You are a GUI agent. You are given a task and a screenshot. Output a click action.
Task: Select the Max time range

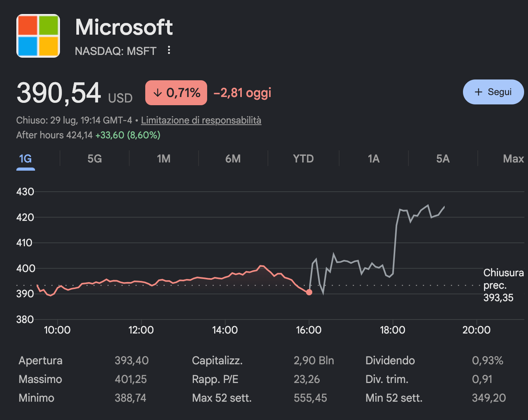513,159
